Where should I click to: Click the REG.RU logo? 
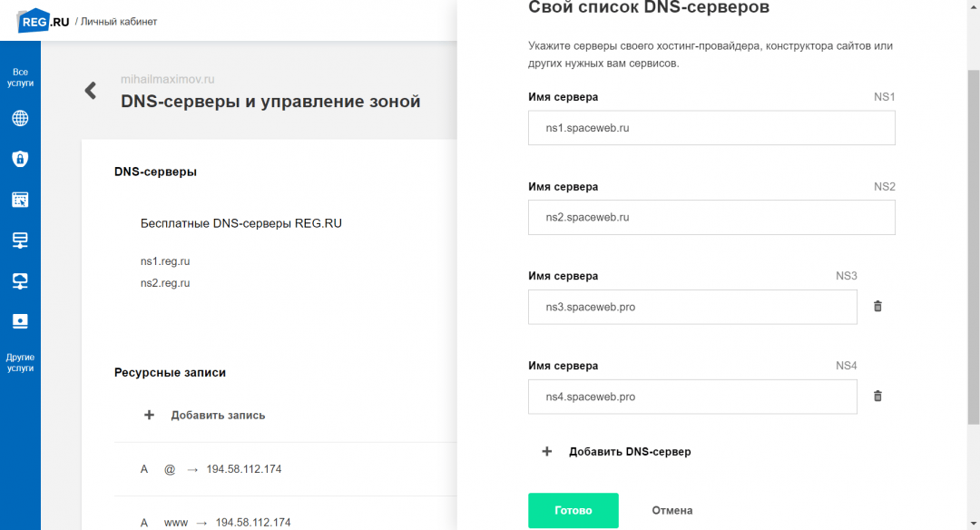pos(44,21)
